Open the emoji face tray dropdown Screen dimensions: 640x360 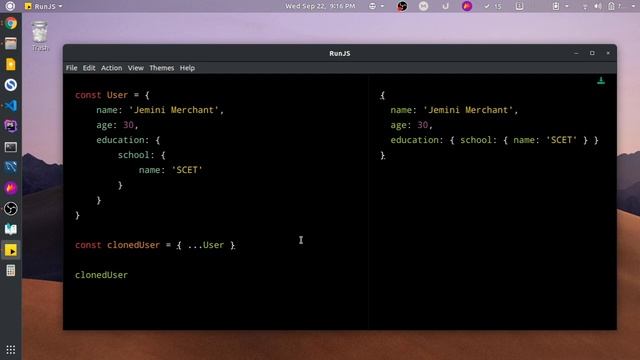pyautogui.click(x=376, y=6)
